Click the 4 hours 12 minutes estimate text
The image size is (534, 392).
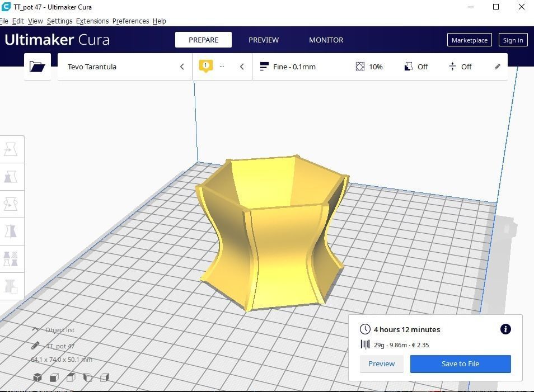click(407, 329)
